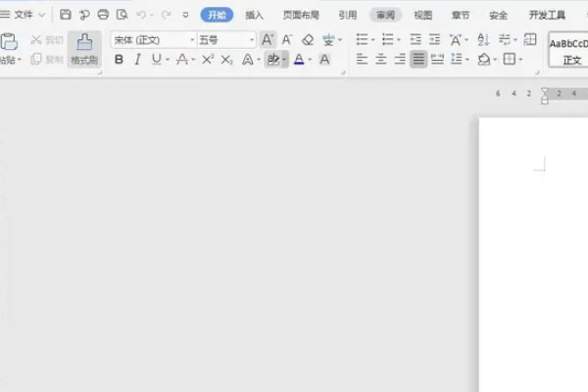Click the clear formatting eraser icon
This screenshot has width=588, height=392.
click(308, 40)
